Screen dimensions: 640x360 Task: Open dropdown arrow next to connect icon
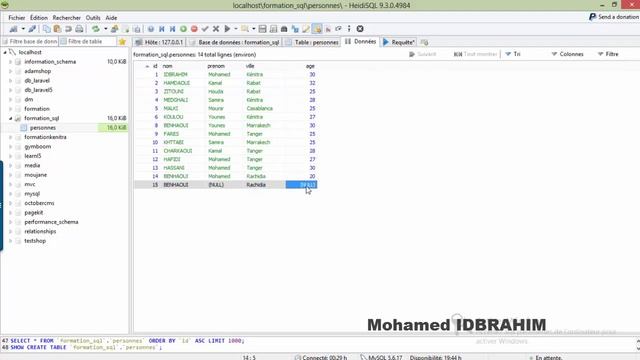pyautogui.click(x=23, y=29)
